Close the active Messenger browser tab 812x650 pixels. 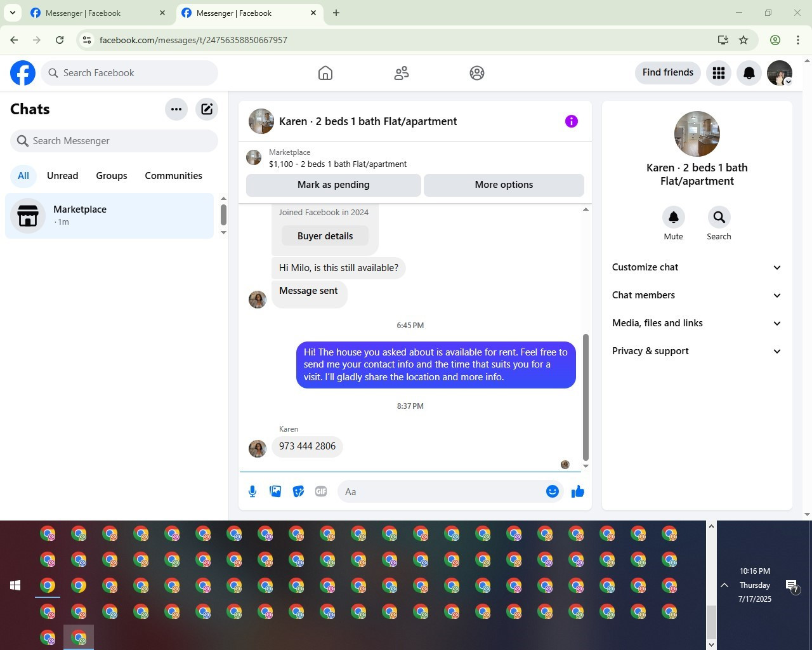313,13
